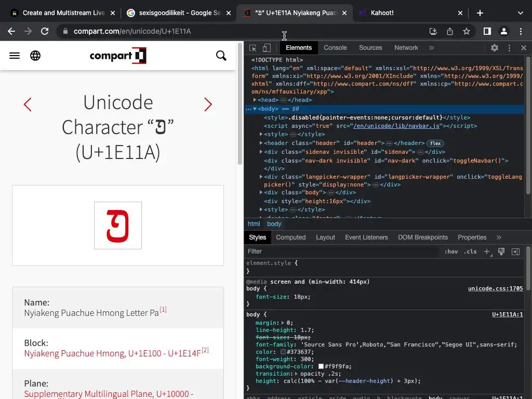
Task: Open tab search dropdown chevron
Action: 521,13
